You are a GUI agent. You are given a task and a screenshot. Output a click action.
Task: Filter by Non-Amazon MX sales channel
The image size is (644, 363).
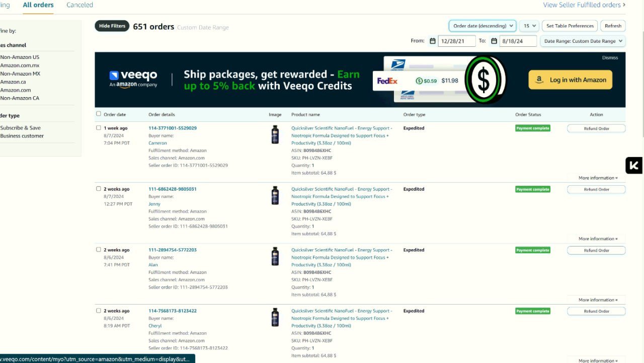click(x=20, y=74)
